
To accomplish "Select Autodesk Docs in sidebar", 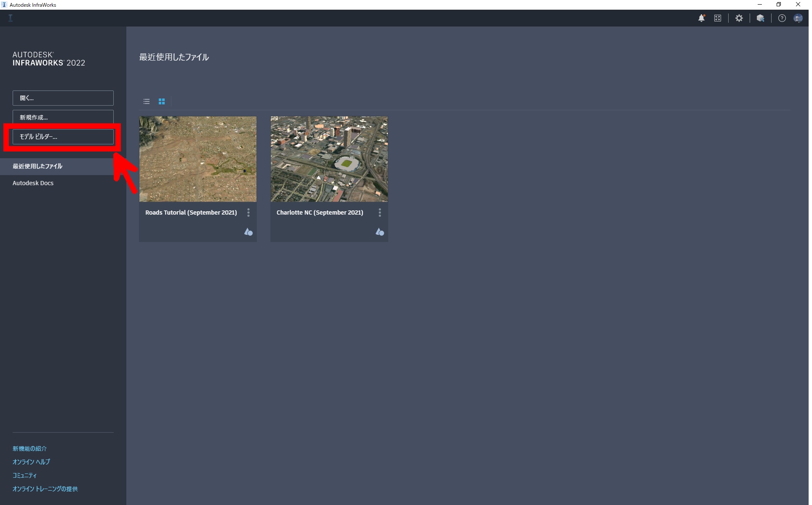I will [63, 184].
